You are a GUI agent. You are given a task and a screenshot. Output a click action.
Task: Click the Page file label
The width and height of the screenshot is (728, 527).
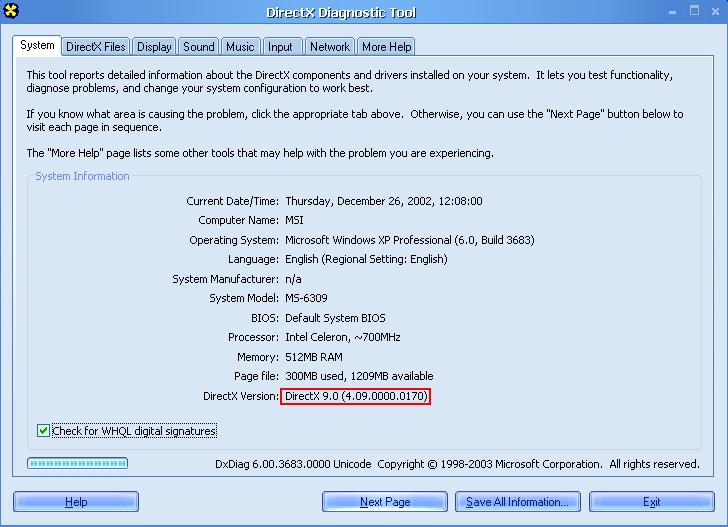(x=256, y=376)
